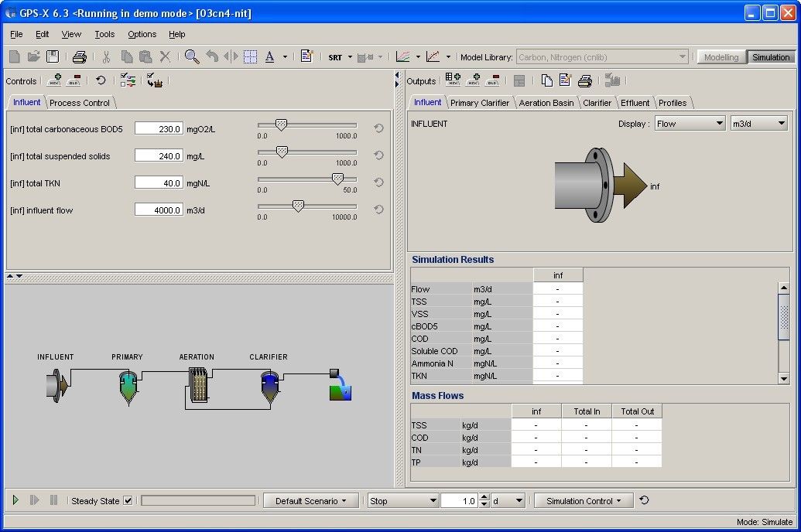Start the simulation with the play button
The height and width of the screenshot is (532, 801).
coord(15,500)
